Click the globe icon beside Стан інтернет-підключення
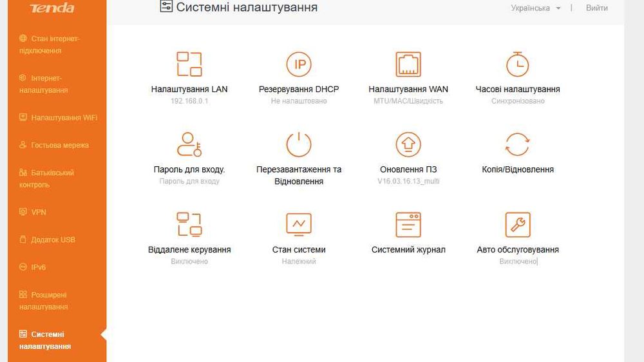644x362 pixels. tap(23, 38)
